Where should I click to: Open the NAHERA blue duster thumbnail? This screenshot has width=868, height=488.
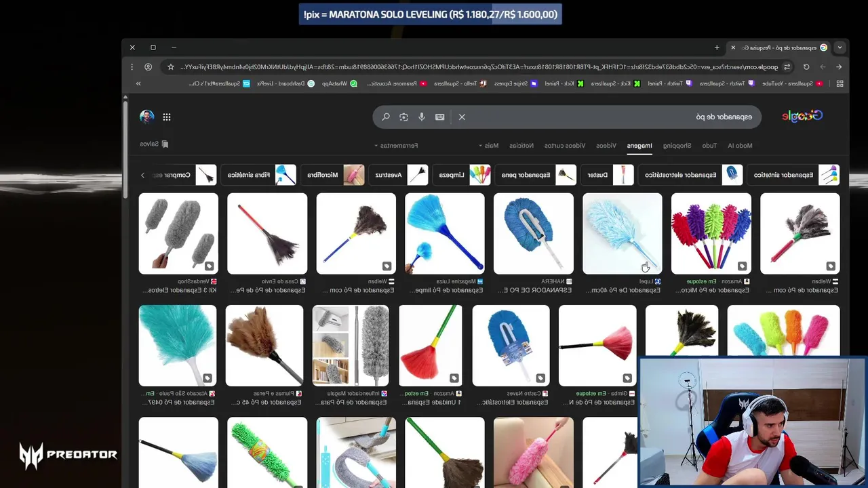[534, 233]
